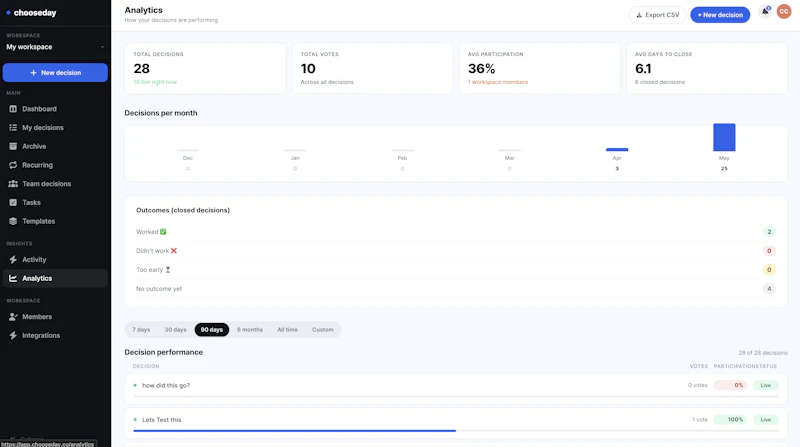This screenshot has width=800, height=447.
Task: Open the notifications bell
Action: pyautogui.click(x=765, y=11)
